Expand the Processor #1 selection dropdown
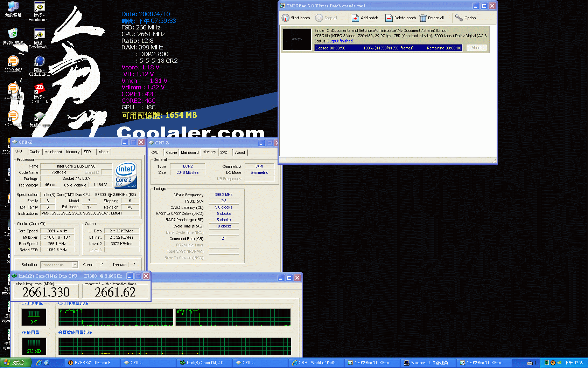The image size is (588, 368). 75,265
